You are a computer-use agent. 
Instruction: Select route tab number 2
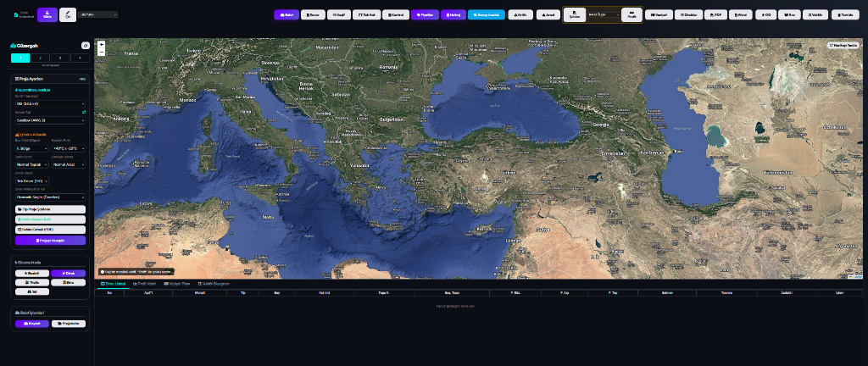coord(39,57)
